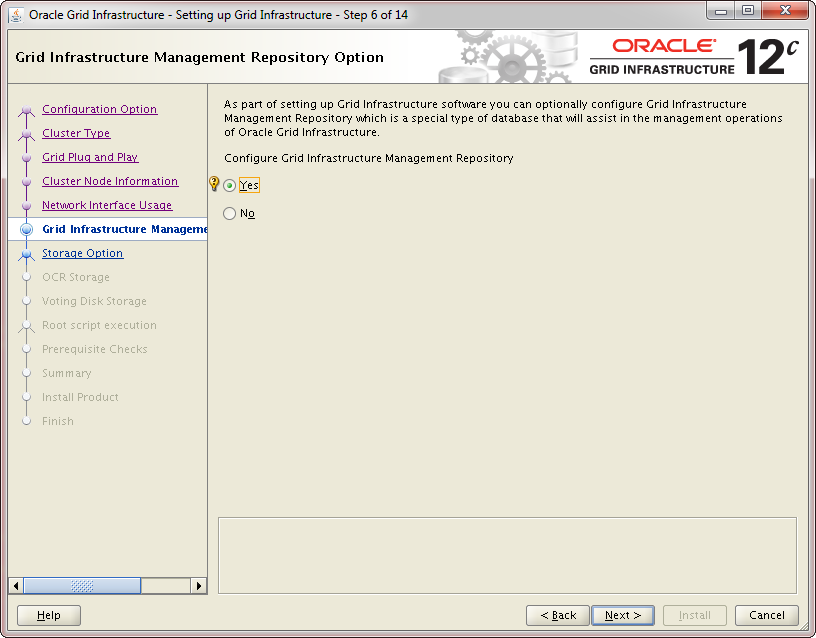
Task: Click the Next button
Action: [623, 615]
